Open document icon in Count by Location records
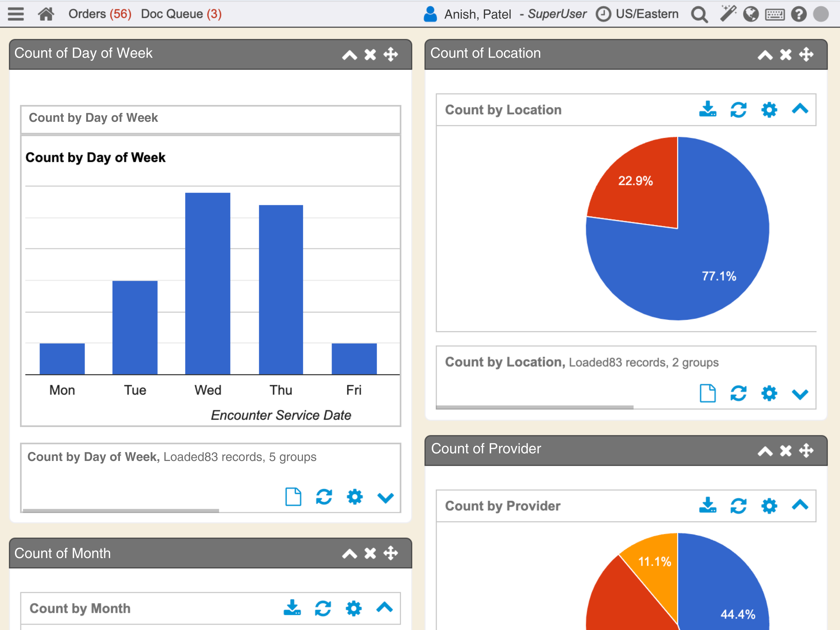The height and width of the screenshot is (630, 840). click(x=708, y=393)
